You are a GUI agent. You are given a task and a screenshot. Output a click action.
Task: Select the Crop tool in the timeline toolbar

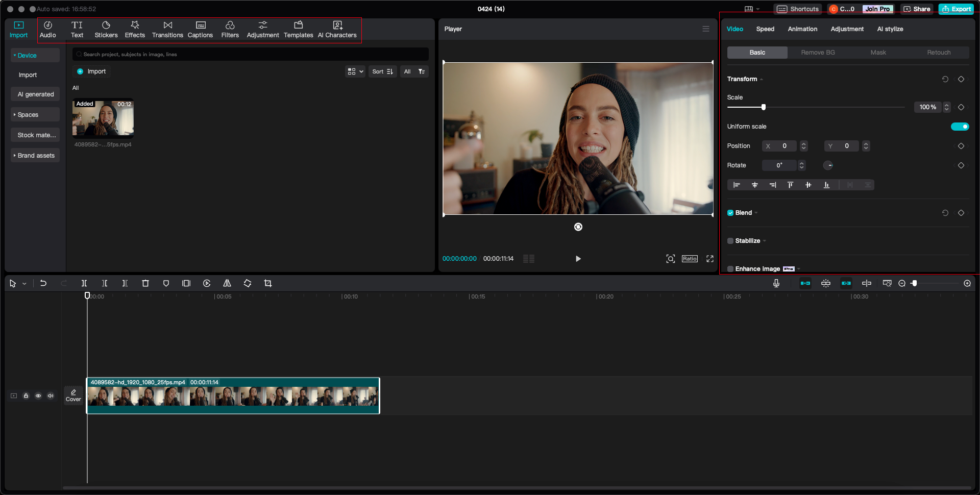click(x=267, y=283)
